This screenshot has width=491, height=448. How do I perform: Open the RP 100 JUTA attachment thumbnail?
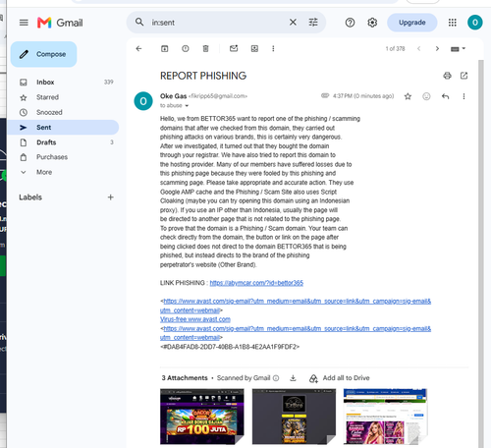(202, 417)
